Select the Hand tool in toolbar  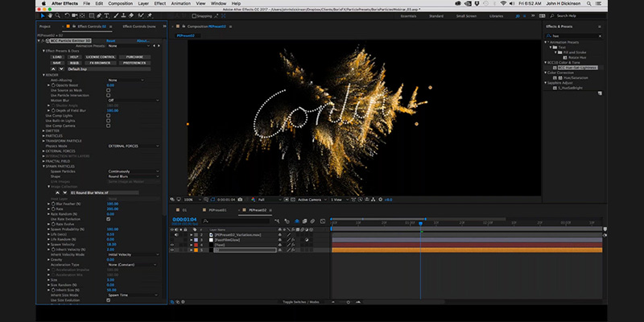(50, 15)
